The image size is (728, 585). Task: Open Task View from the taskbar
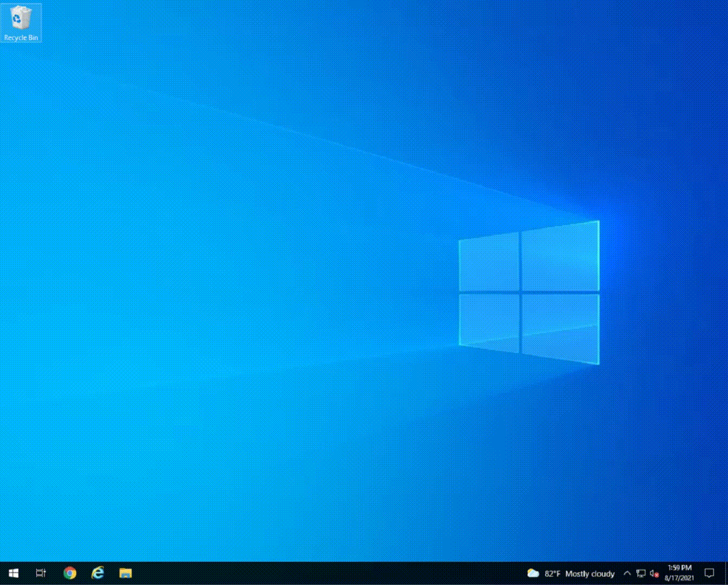click(41, 573)
